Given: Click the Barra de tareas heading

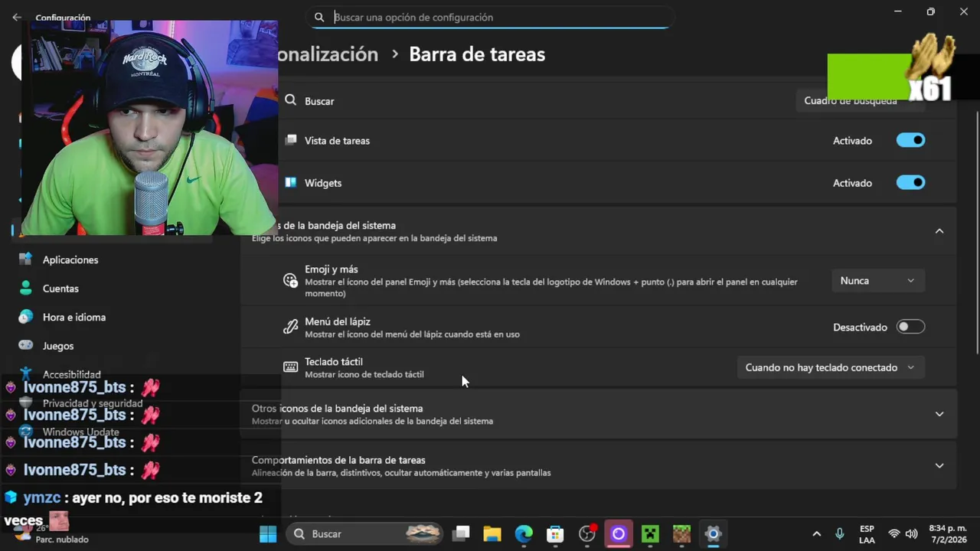Looking at the screenshot, I should click(x=477, y=54).
